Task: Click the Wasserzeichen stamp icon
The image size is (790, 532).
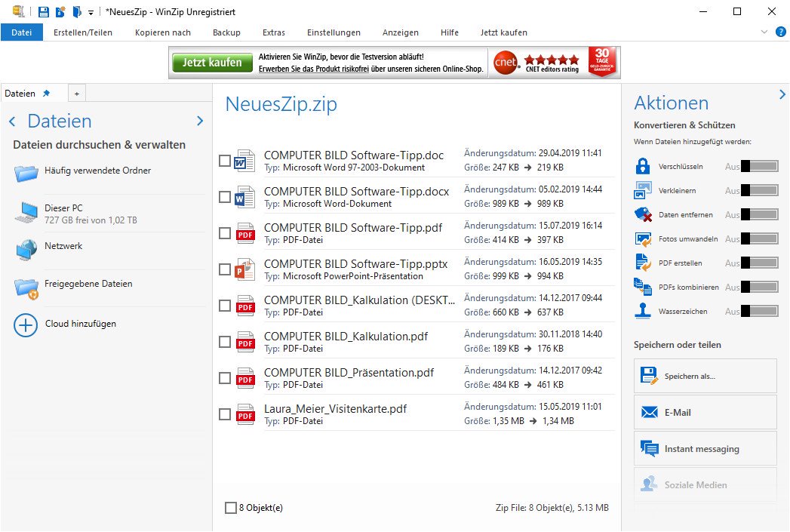Action: coord(642,311)
